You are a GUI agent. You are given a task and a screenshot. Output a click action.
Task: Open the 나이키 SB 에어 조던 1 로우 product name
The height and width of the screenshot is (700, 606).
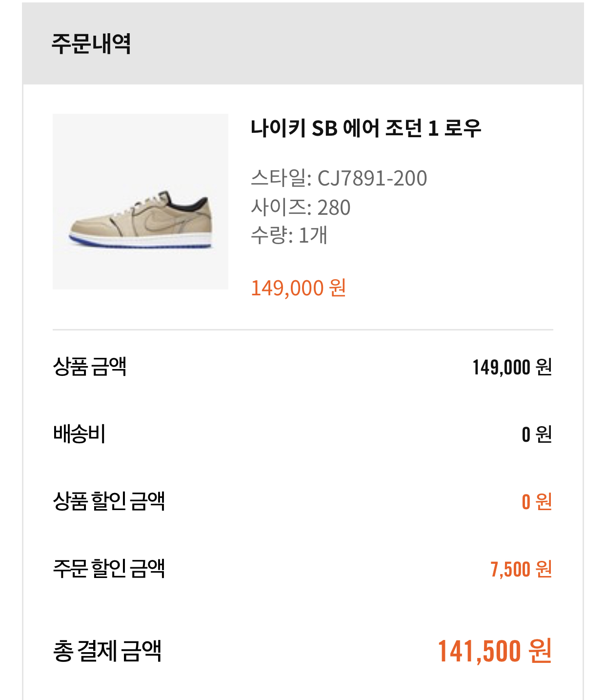(x=366, y=128)
